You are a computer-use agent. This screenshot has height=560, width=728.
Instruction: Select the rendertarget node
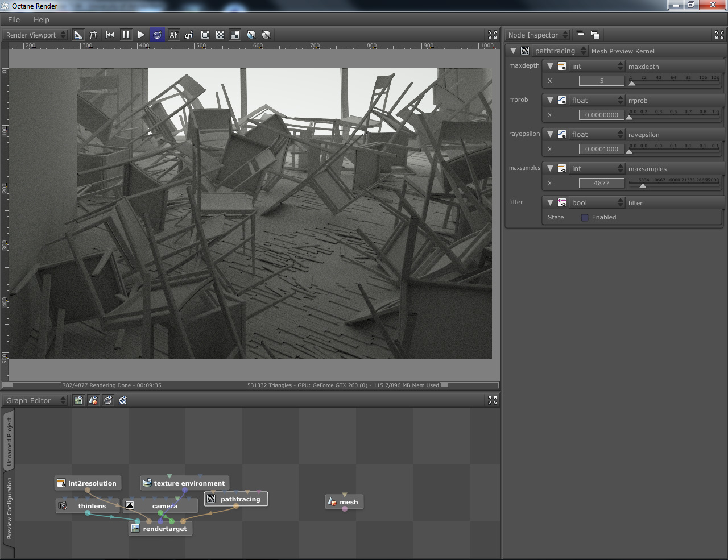[x=164, y=529]
